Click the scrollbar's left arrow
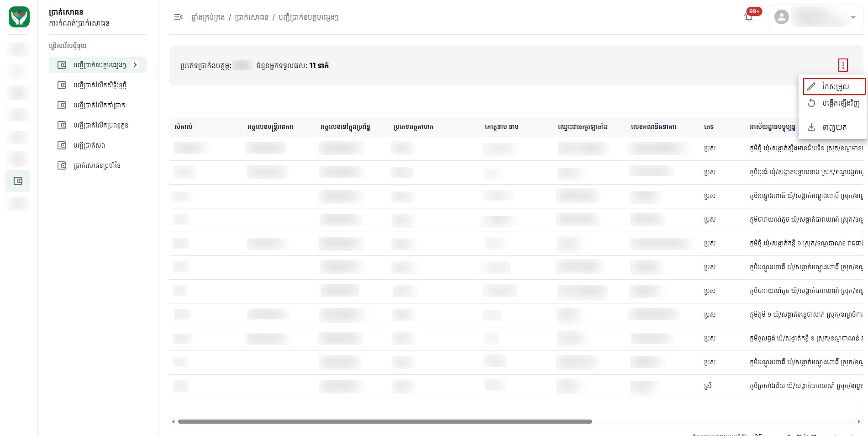This screenshot has width=868, height=436. pos(173,421)
